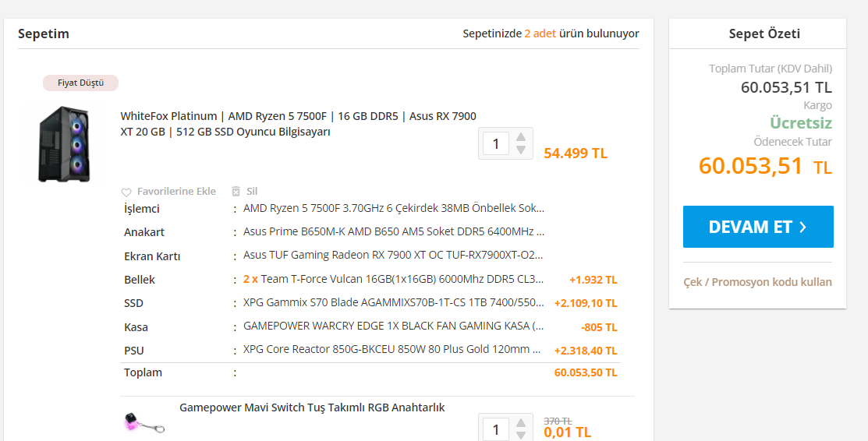Click the Fiyat Düştü badge
This screenshot has width=868, height=441.
[x=80, y=83]
